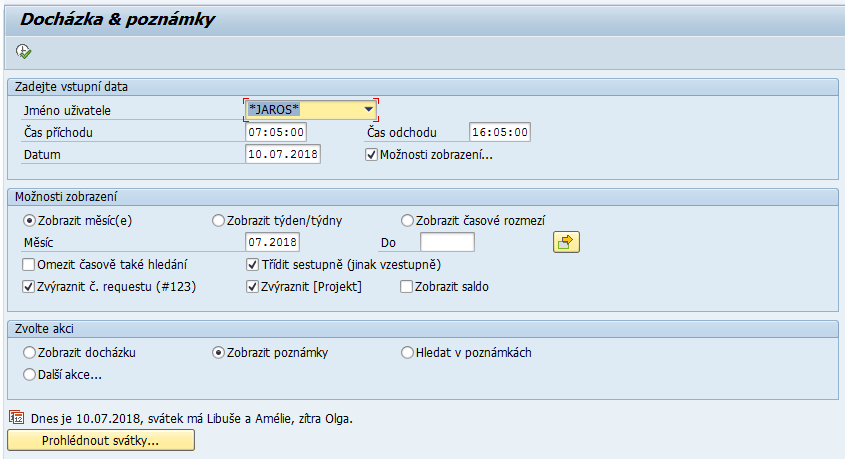Select Zobrazit měsíc(e) radio option

click(29, 221)
